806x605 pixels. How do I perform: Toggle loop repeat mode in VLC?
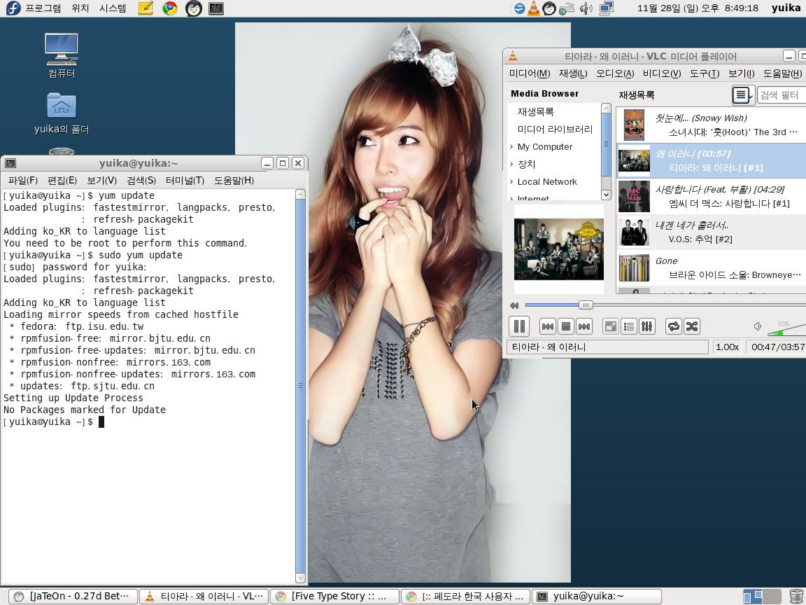pyautogui.click(x=673, y=326)
